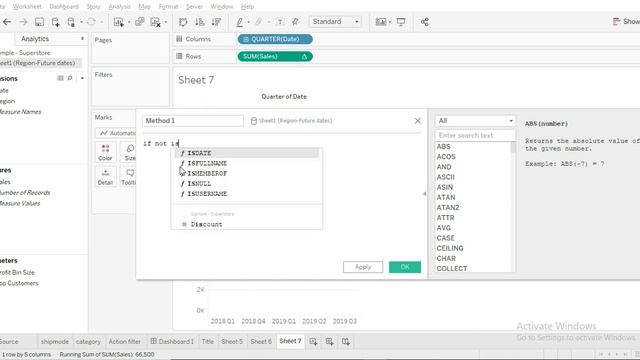Open the Format menu
640x360 pixels.
[169, 7]
